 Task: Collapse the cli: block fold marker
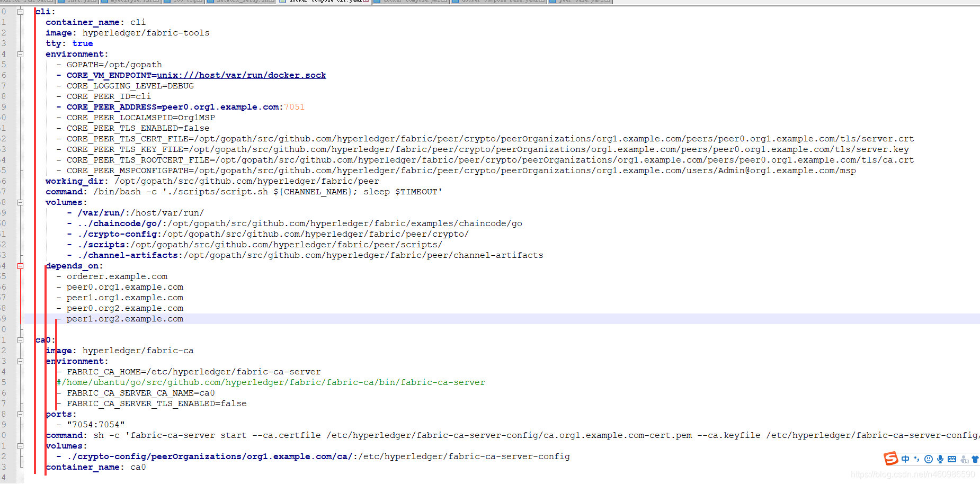click(x=21, y=12)
